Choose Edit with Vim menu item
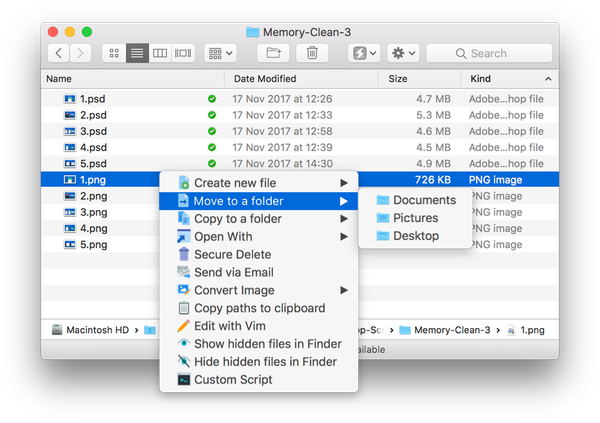 click(259, 326)
